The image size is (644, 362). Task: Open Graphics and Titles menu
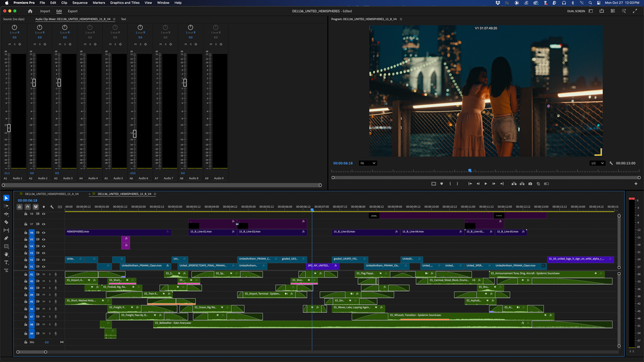click(124, 3)
